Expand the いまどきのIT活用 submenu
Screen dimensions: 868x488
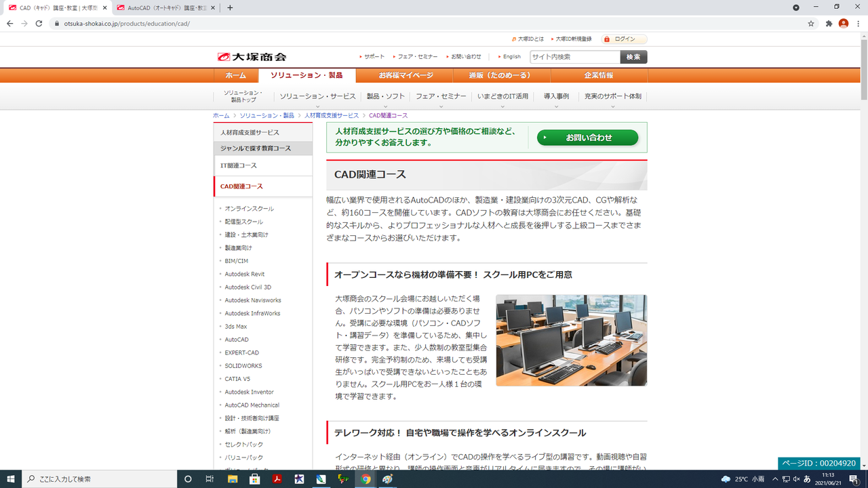pyautogui.click(x=502, y=96)
